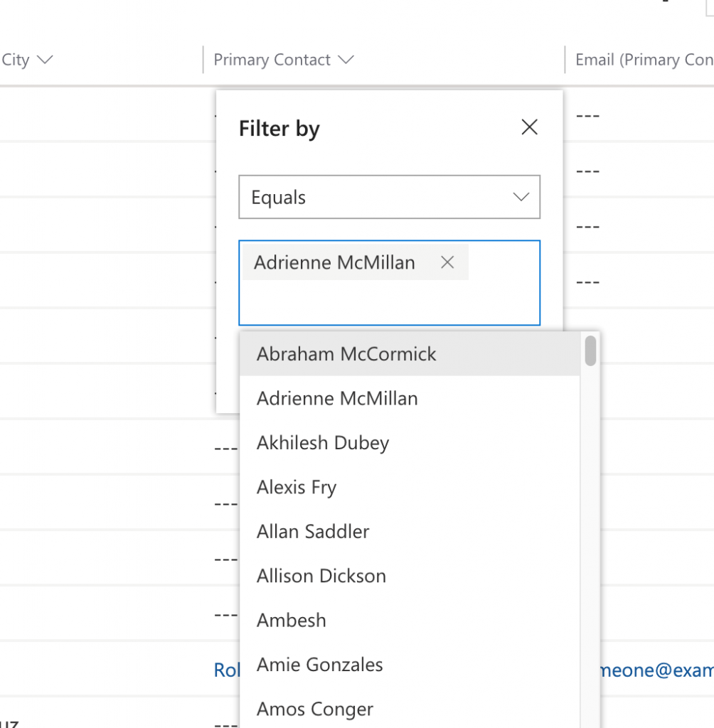Choose Akhilesh Dubey as filter value

(x=322, y=442)
